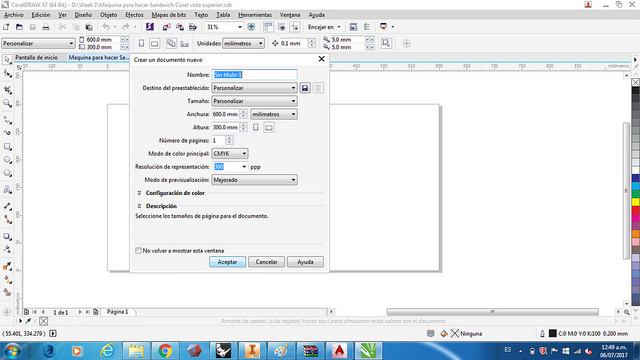Open the Edición menu

41,15
